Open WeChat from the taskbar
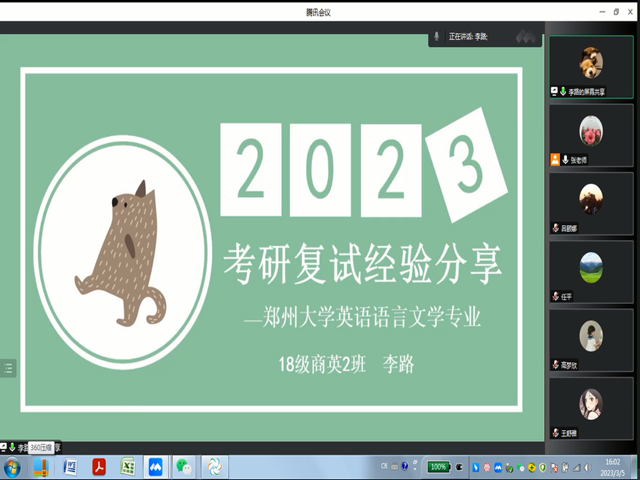 (x=184, y=467)
